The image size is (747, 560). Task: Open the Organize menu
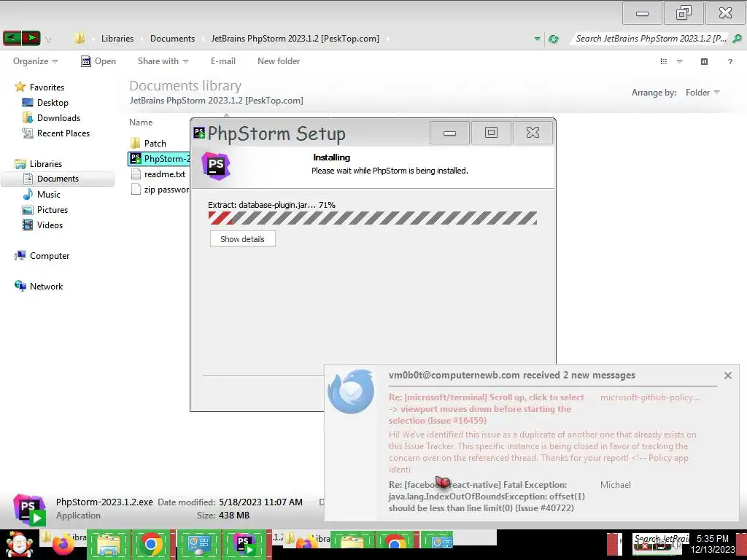(x=35, y=61)
